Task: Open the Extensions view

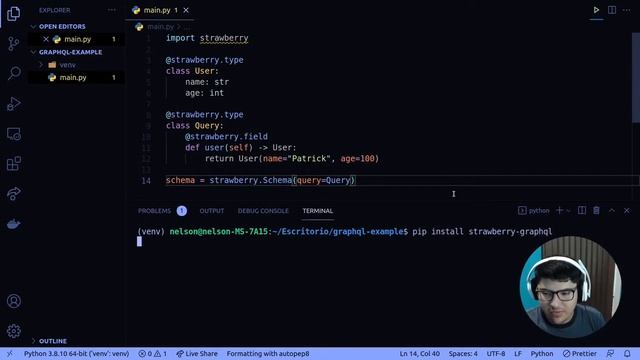Action: point(13,164)
